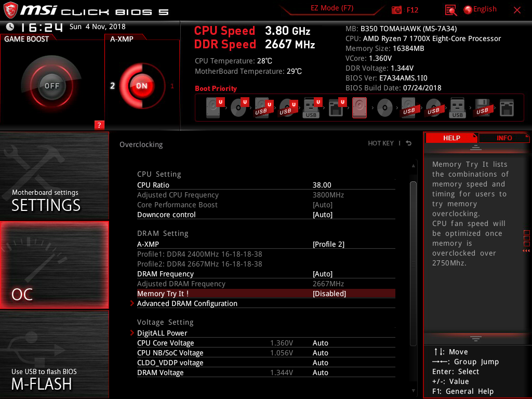Click the Core Performance Boost [Auto] value
The height and width of the screenshot is (399, 532).
click(322, 205)
